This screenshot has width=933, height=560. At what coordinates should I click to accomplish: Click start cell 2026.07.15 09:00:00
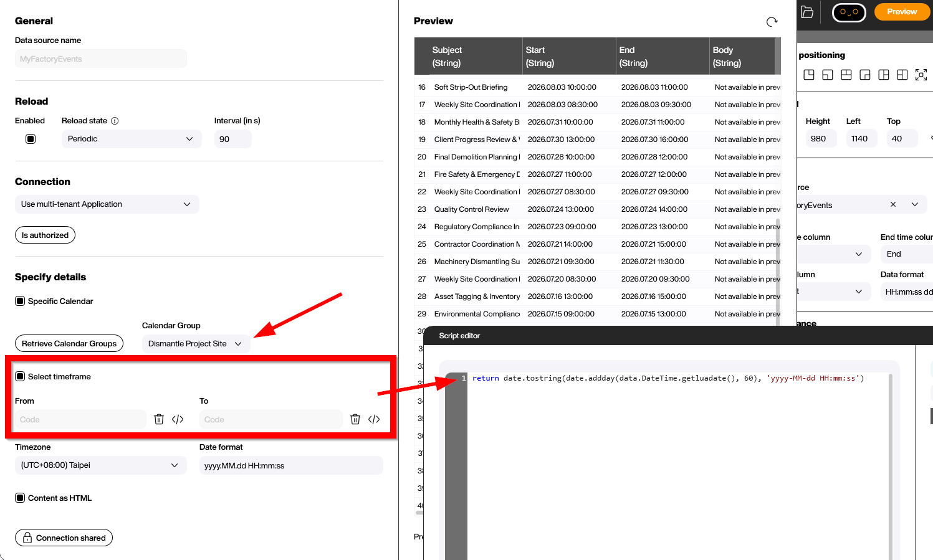pos(561,314)
